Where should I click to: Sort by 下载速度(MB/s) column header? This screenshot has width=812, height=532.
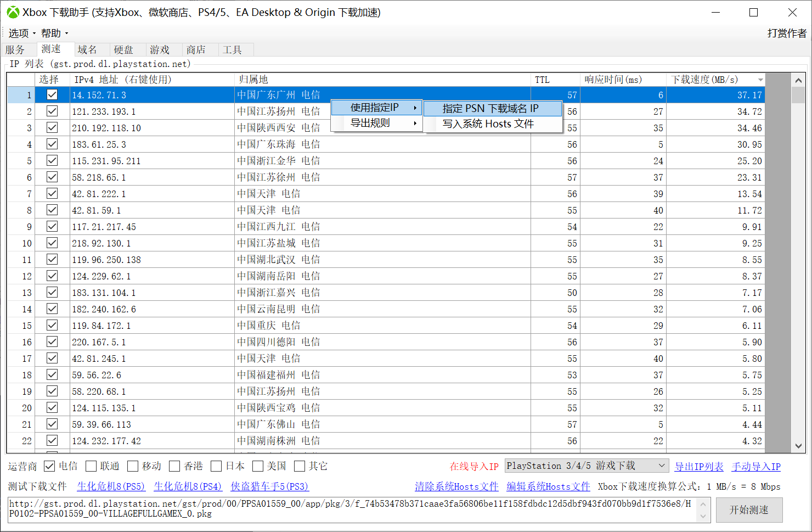[715, 80]
